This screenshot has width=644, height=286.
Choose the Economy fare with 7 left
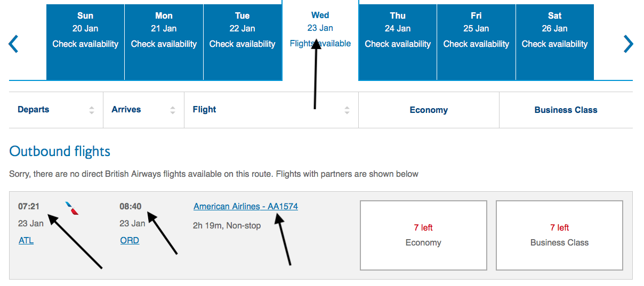click(x=423, y=235)
